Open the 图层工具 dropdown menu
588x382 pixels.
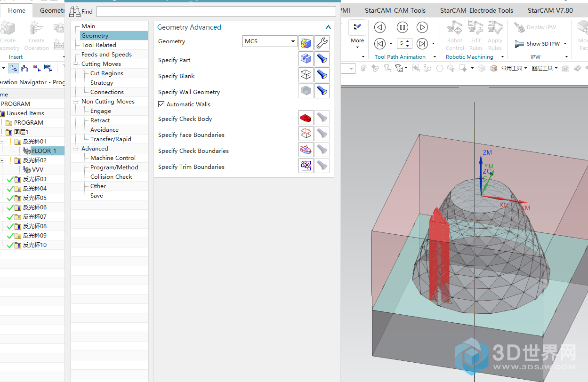[x=544, y=68]
